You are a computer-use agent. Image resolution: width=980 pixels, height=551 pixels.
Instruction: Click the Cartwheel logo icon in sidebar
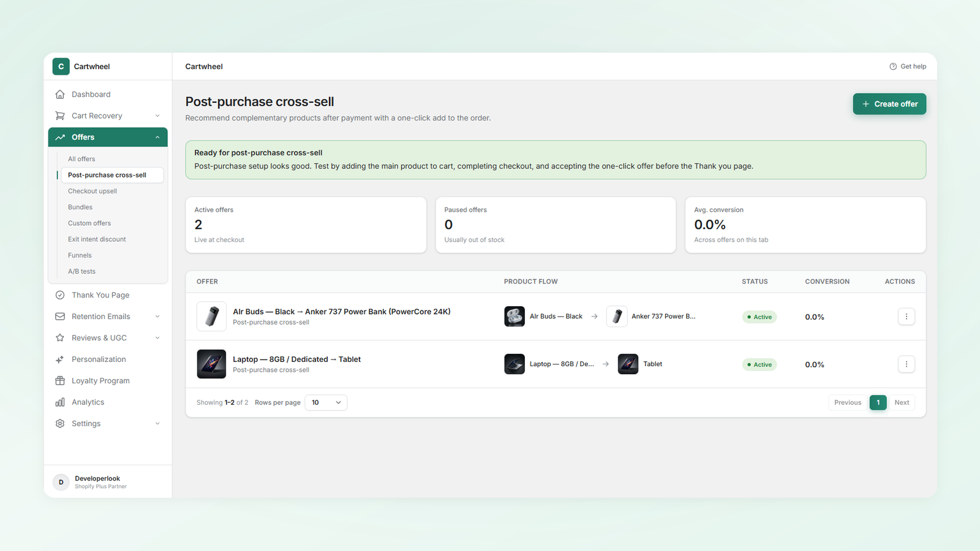pos(61,66)
